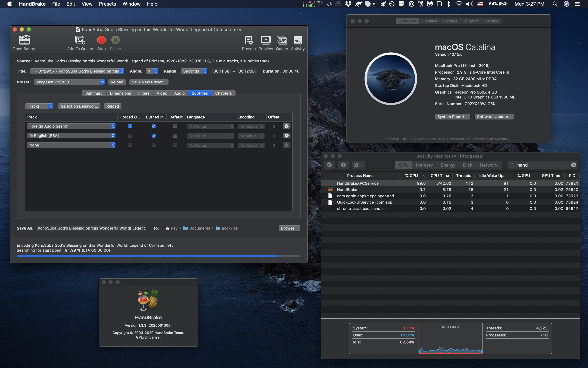The image size is (588, 368).
Task: Open System Report in About This Mac
Action: pos(452,117)
